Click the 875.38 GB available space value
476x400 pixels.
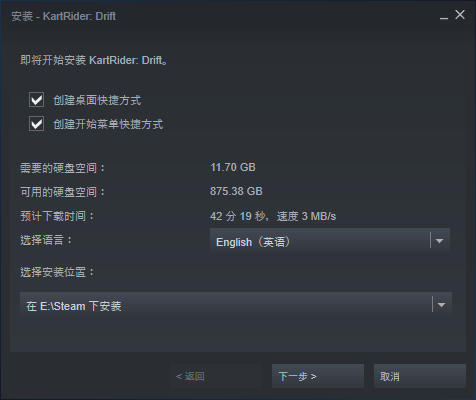(x=236, y=191)
